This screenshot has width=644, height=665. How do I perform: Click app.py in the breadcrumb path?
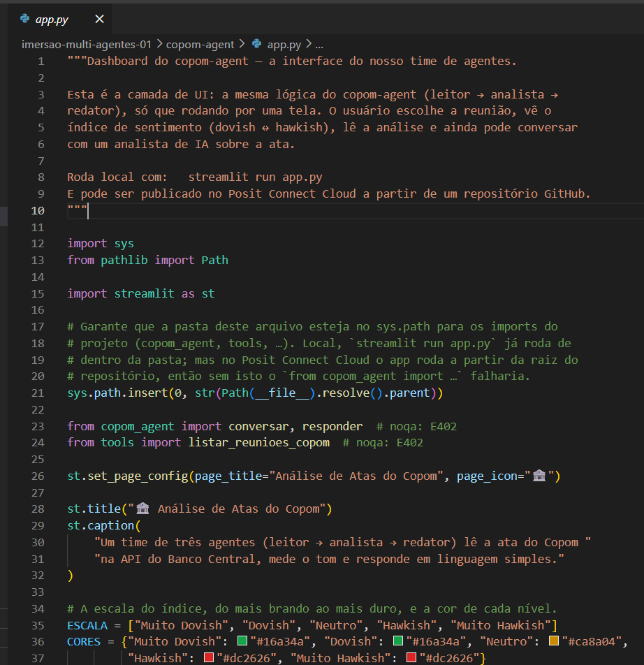(284, 45)
